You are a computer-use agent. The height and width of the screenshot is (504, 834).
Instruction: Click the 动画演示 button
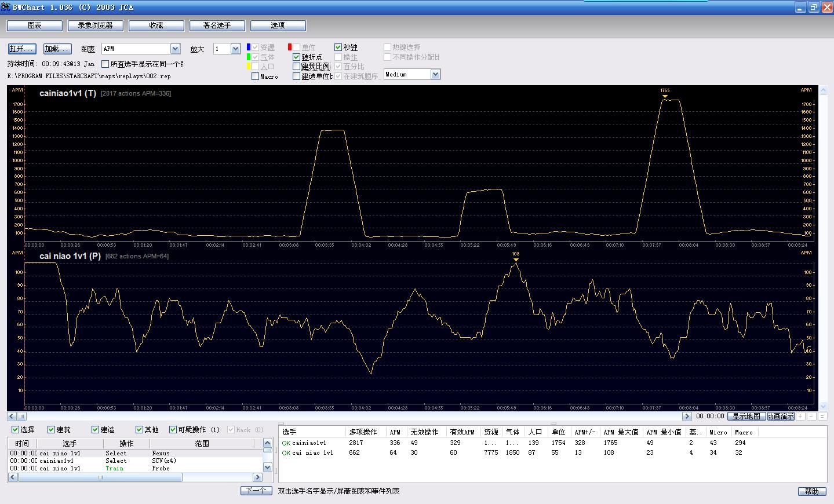[781, 417]
